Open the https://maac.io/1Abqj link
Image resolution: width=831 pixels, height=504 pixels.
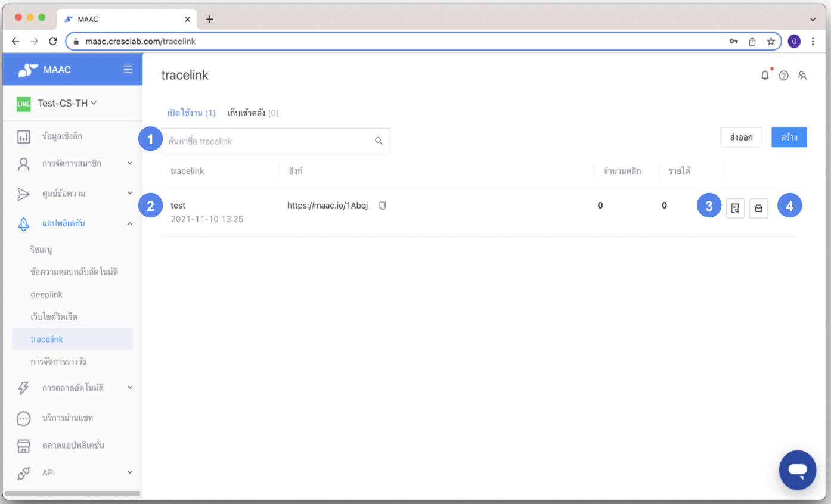(x=328, y=206)
